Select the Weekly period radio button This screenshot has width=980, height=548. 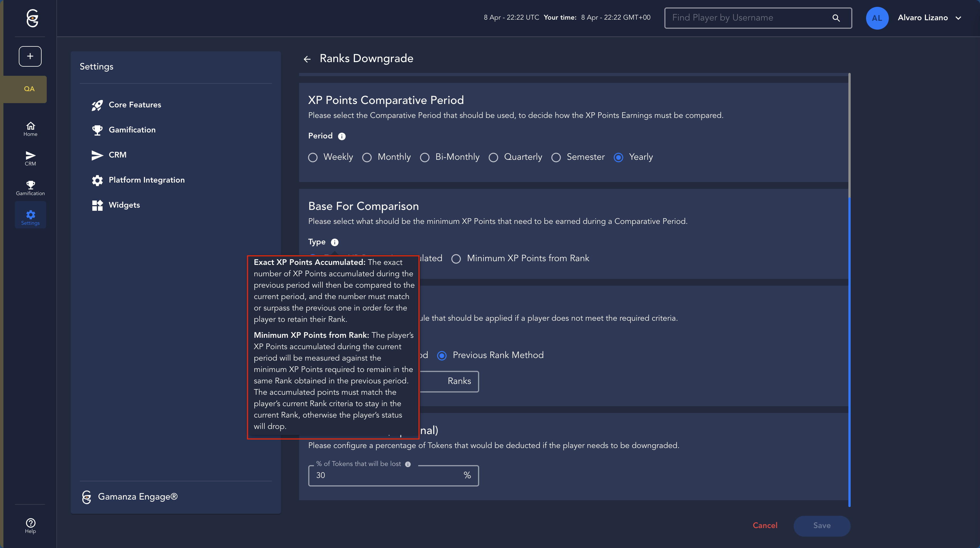point(313,158)
